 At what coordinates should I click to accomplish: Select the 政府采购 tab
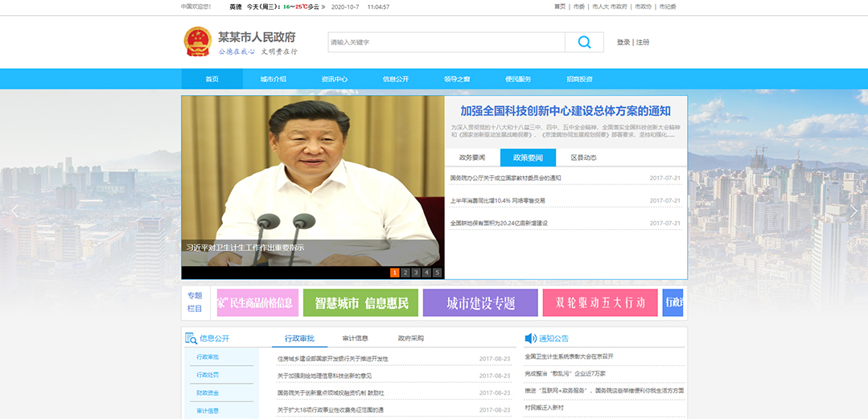point(410,339)
